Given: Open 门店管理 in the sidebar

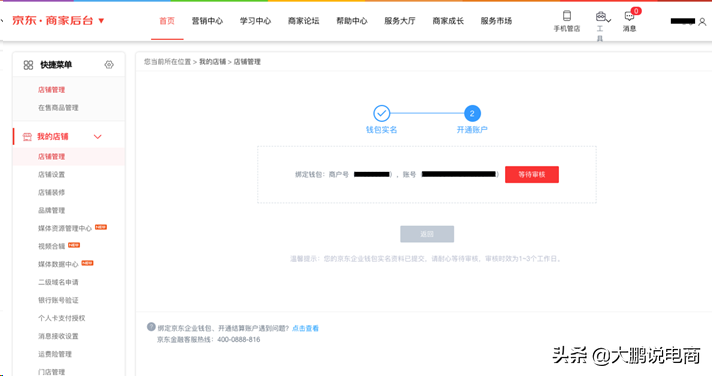Looking at the screenshot, I should pos(51,372).
